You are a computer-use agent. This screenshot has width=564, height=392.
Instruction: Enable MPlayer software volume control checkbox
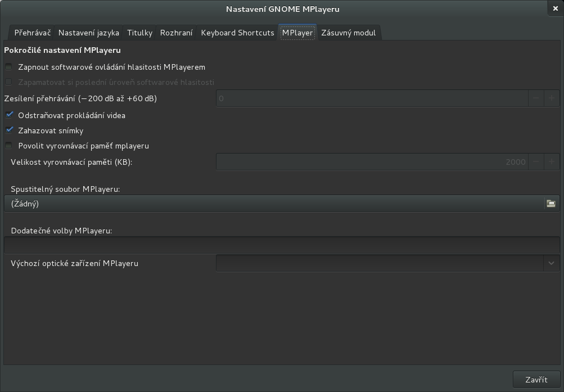(x=8, y=67)
